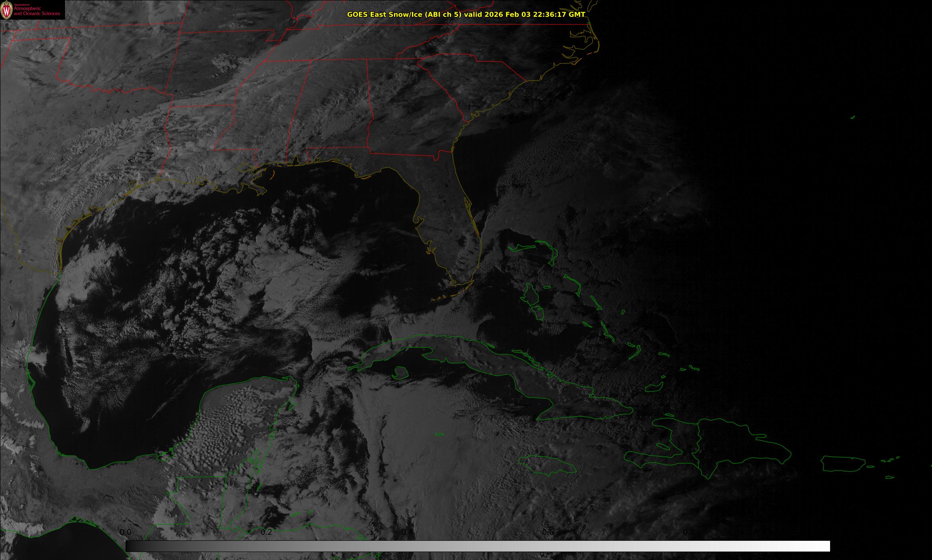Viewport: 932px width, 560px height.
Task: Click the GOES East Snow/Ice timestamp title
Action: point(466,14)
